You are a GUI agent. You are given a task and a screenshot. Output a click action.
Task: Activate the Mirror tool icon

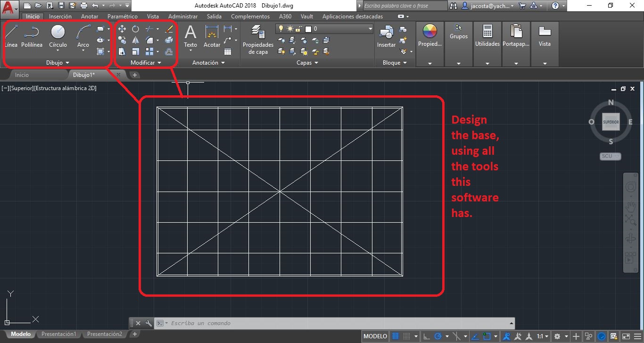pos(135,41)
